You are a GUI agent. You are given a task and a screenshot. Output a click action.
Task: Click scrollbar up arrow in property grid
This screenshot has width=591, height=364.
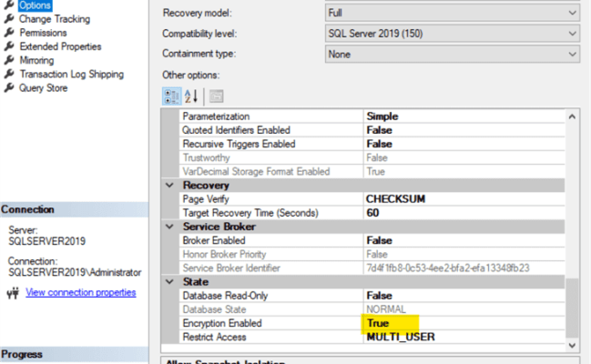pyautogui.click(x=572, y=116)
